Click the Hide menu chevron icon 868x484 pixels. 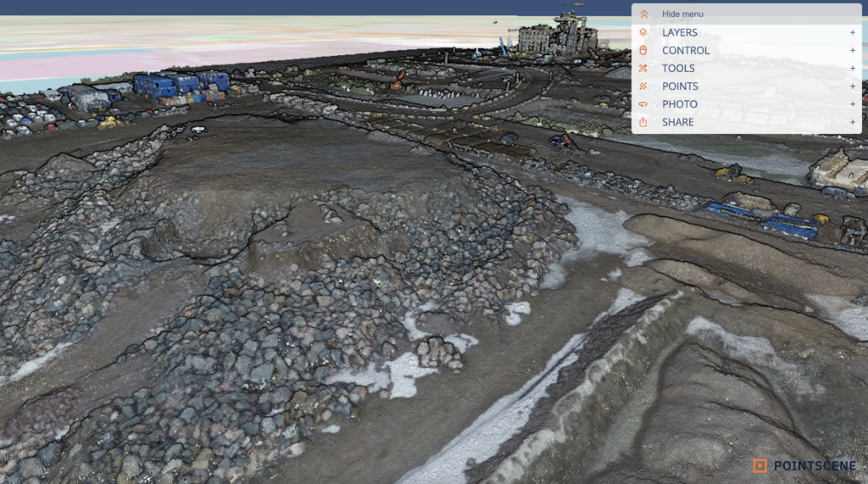coord(644,14)
